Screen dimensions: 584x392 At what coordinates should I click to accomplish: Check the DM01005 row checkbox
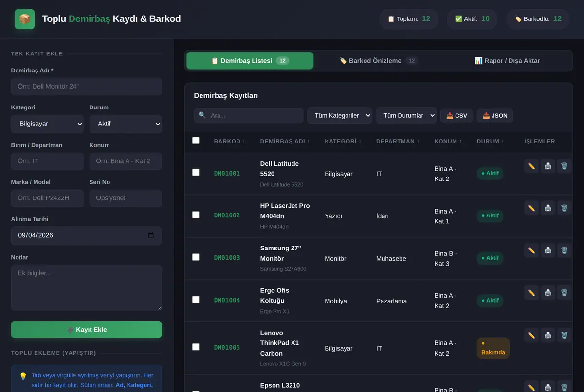point(196,347)
